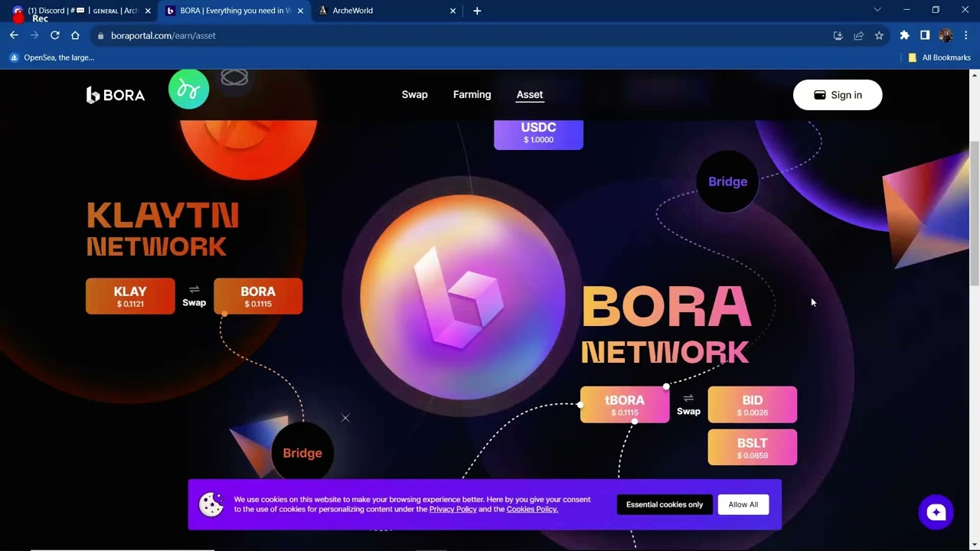Click the Klaytn swap arrows icon between KLAY and BORA

coord(194,289)
